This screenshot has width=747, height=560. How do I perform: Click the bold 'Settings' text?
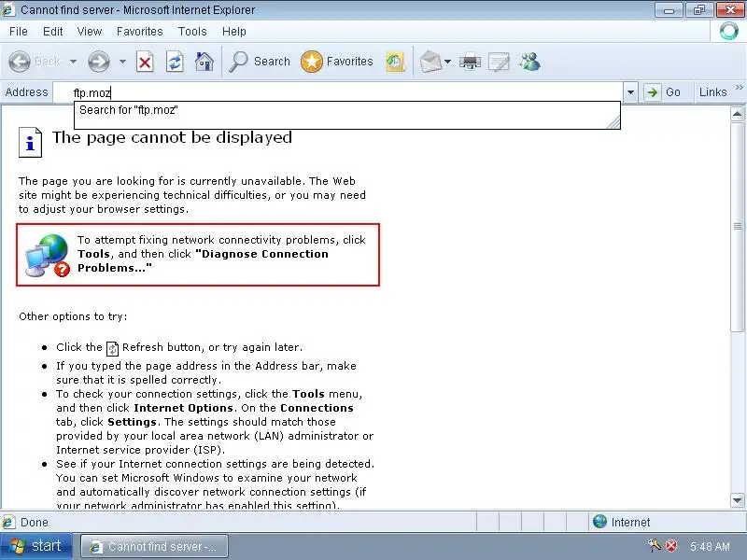132,423
